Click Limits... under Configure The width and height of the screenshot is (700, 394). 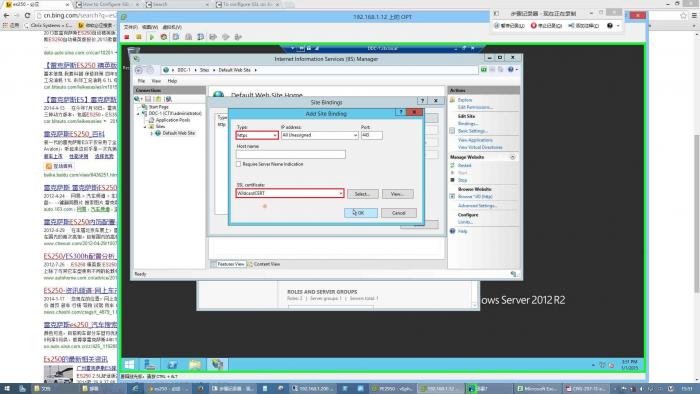465,222
